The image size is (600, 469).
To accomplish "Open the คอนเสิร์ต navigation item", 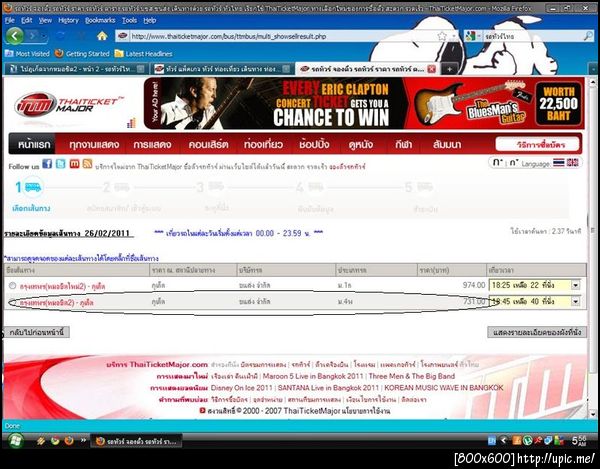I will (208, 145).
